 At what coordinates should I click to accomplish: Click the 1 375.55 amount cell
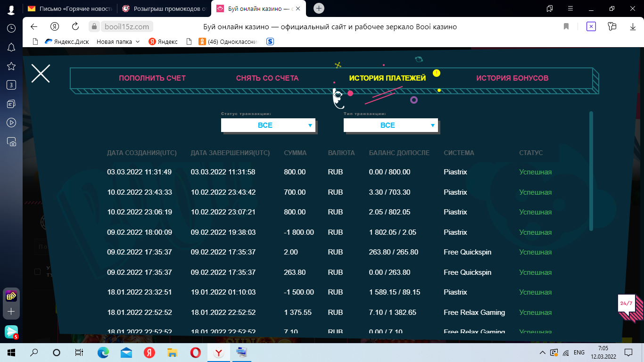[x=298, y=313]
